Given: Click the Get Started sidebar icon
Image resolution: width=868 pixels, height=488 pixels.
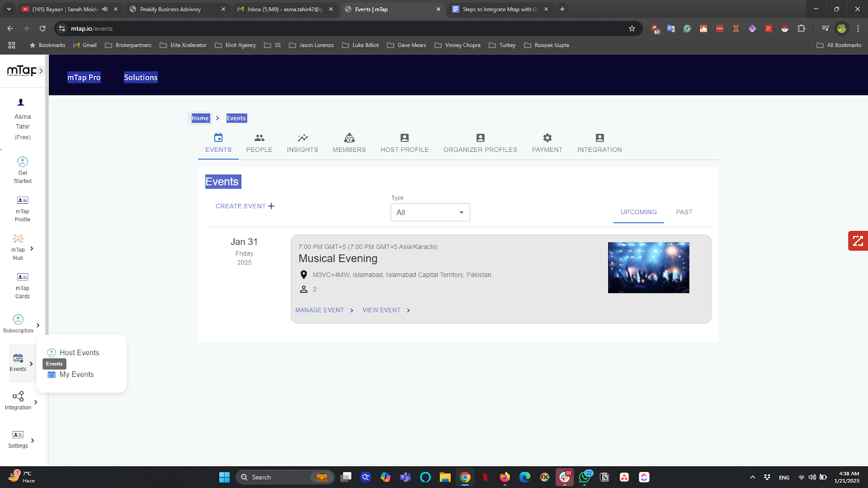Looking at the screenshot, I should coord(22,162).
